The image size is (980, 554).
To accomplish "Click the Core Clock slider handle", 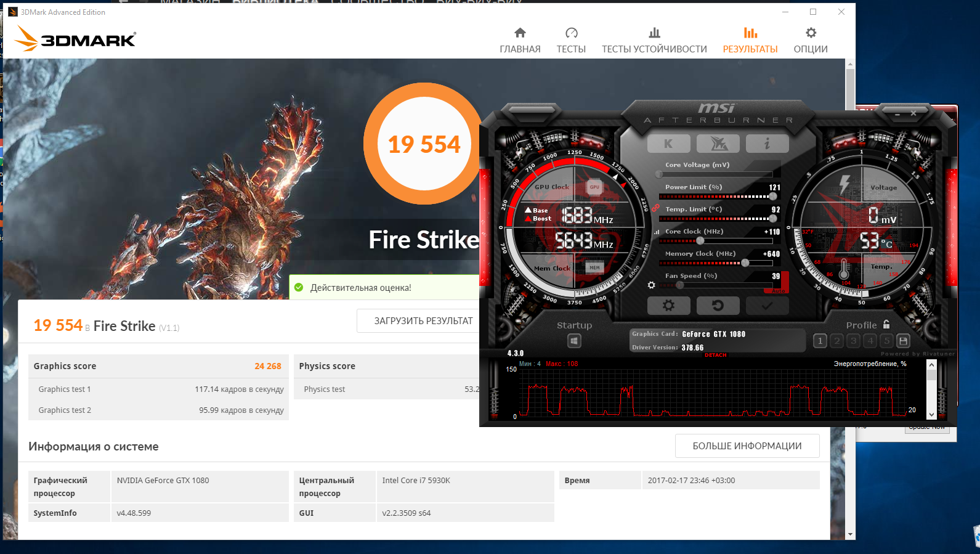I will click(700, 241).
